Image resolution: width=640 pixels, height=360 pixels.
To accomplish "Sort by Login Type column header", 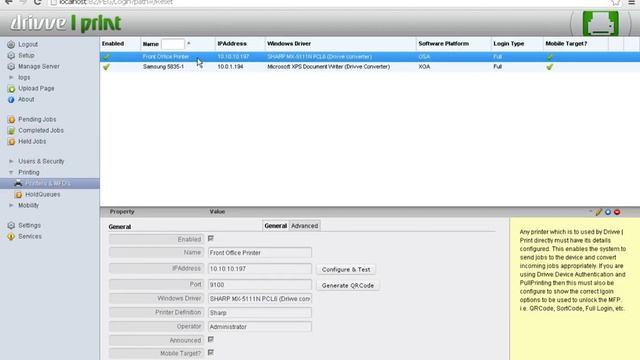I will (509, 44).
